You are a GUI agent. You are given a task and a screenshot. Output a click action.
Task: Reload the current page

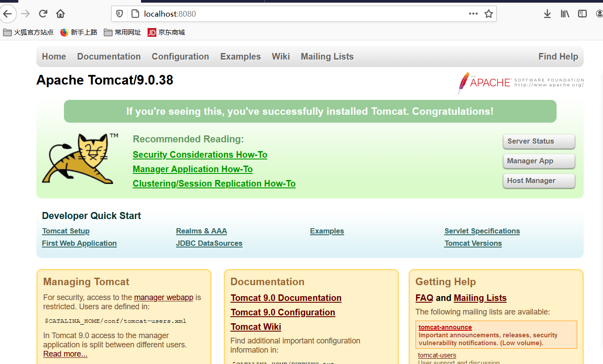(42, 14)
